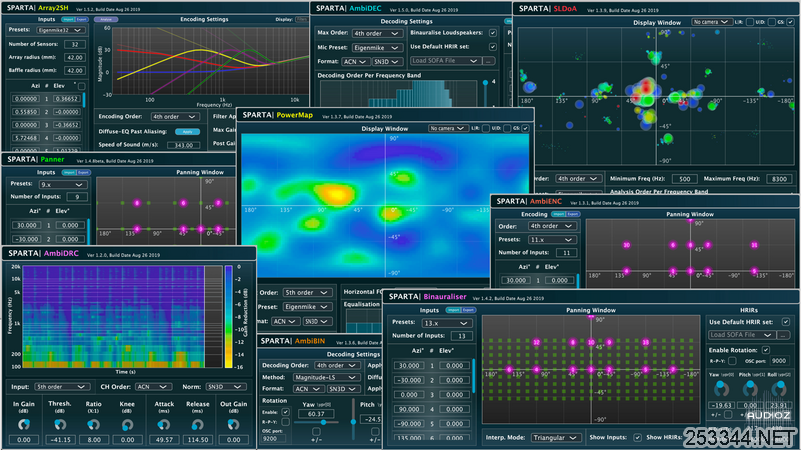This screenshot has width=801, height=450.
Task: Toggle Enable Rotation checkbox in Binauraliser
Action: coord(766,350)
